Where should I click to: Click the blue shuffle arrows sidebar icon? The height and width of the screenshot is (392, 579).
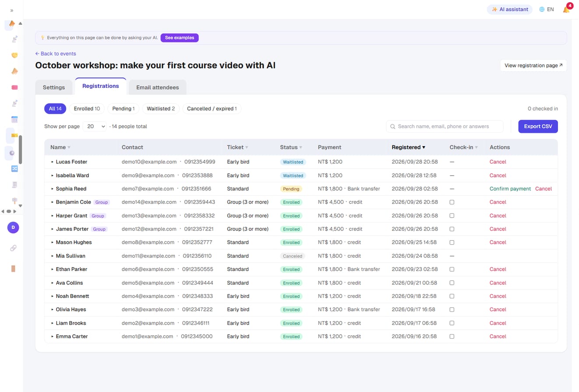pos(14,168)
